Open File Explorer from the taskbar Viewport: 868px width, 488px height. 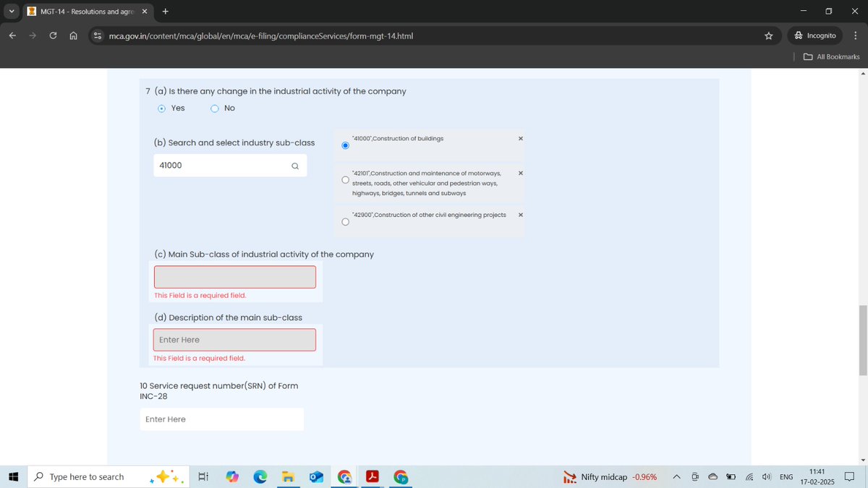[x=288, y=477]
